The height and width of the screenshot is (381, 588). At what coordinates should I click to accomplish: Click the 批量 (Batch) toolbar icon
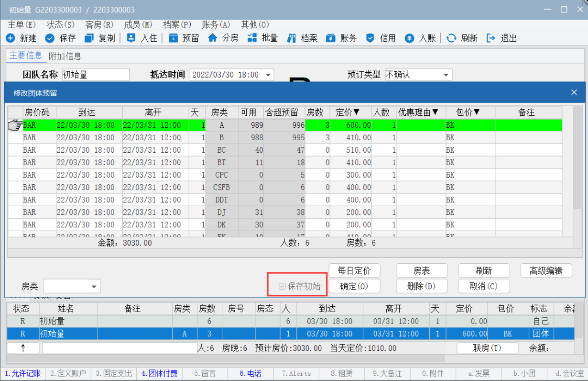[x=252, y=38]
